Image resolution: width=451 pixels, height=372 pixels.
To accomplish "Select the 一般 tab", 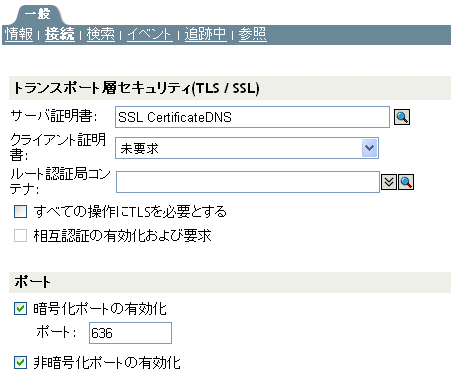I will [37, 14].
